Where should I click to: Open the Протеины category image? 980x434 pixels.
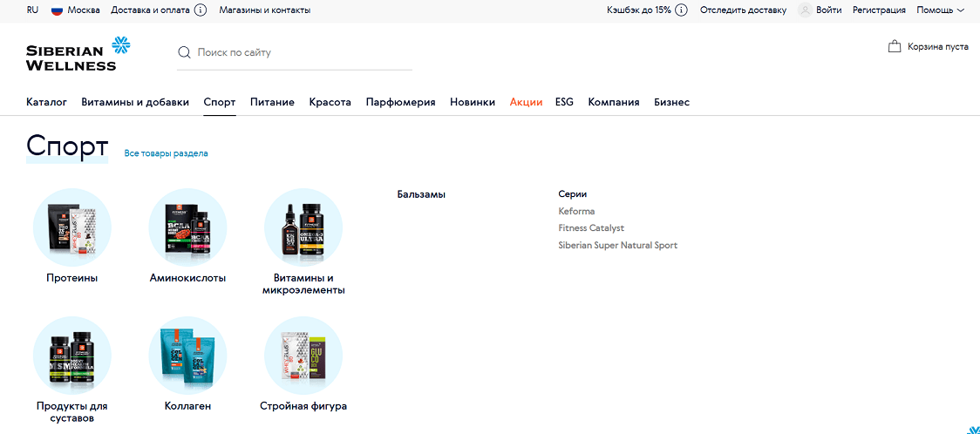click(x=71, y=227)
